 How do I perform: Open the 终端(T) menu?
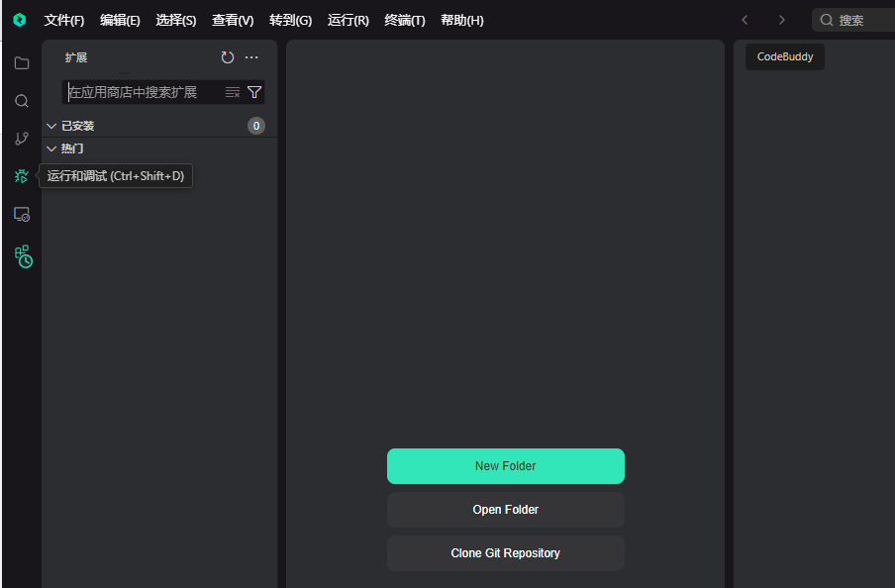[405, 21]
